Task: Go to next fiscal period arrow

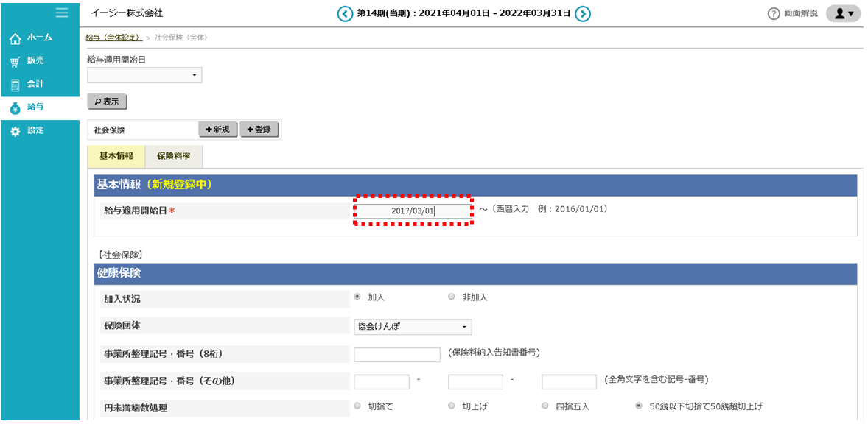Action: [x=583, y=13]
